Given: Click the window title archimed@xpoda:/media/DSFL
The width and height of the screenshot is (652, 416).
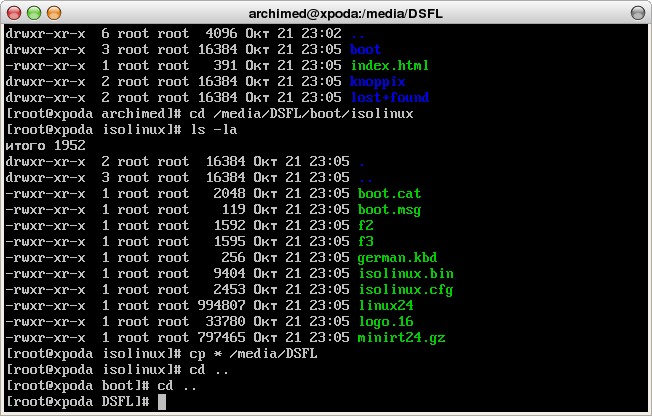Looking at the screenshot, I should (345, 14).
